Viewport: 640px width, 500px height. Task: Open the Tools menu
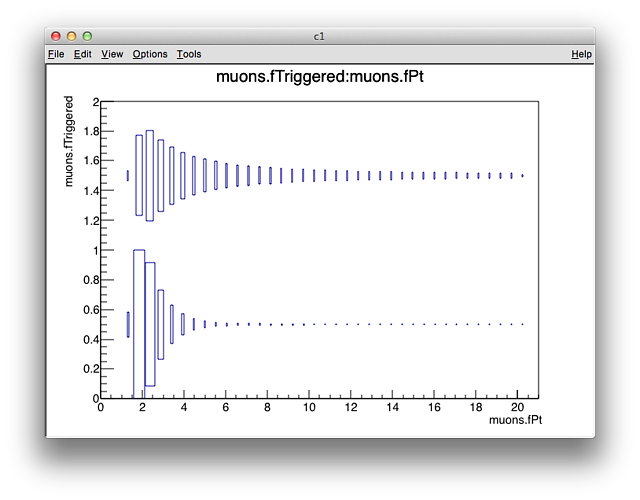pos(189,54)
